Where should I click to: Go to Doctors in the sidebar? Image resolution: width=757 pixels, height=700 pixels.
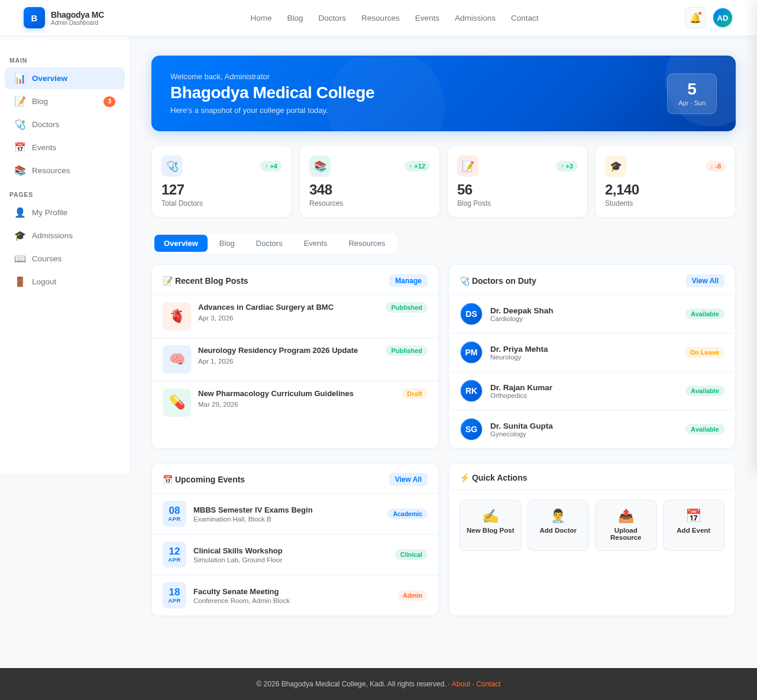tap(65, 124)
